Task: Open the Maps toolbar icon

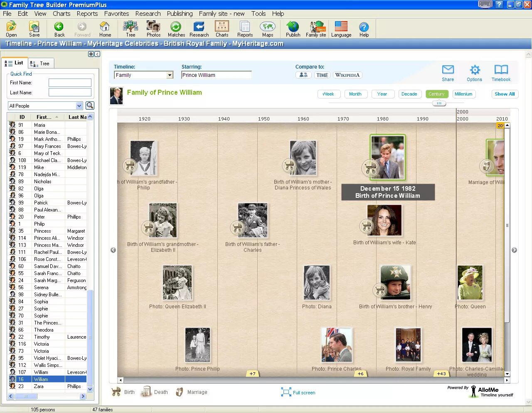Action: [268, 29]
